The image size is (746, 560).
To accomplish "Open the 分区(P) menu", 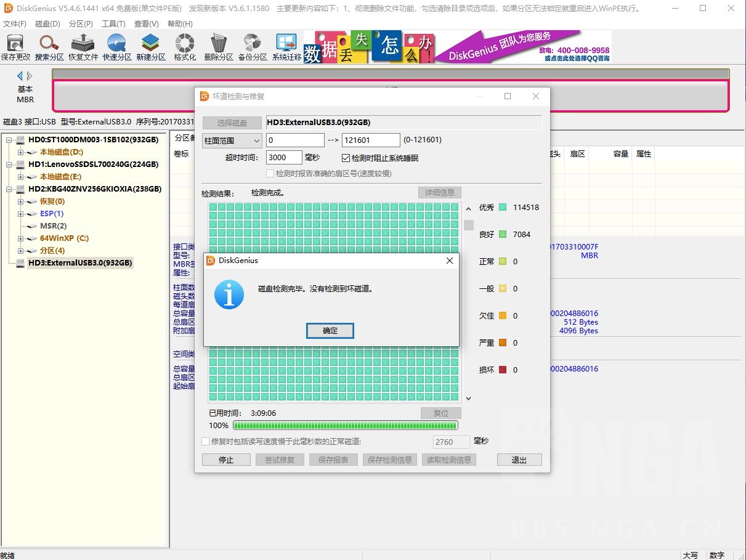I will [81, 23].
